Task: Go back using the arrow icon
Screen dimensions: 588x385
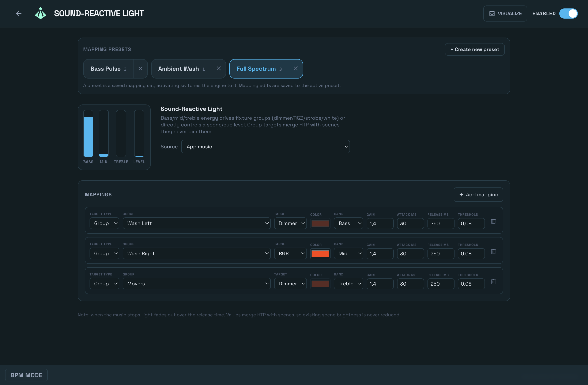Action: click(x=19, y=13)
